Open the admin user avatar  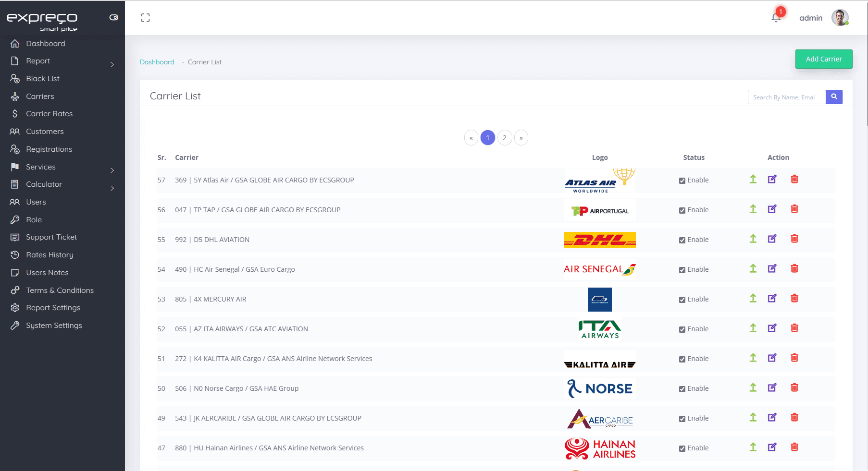(840, 18)
